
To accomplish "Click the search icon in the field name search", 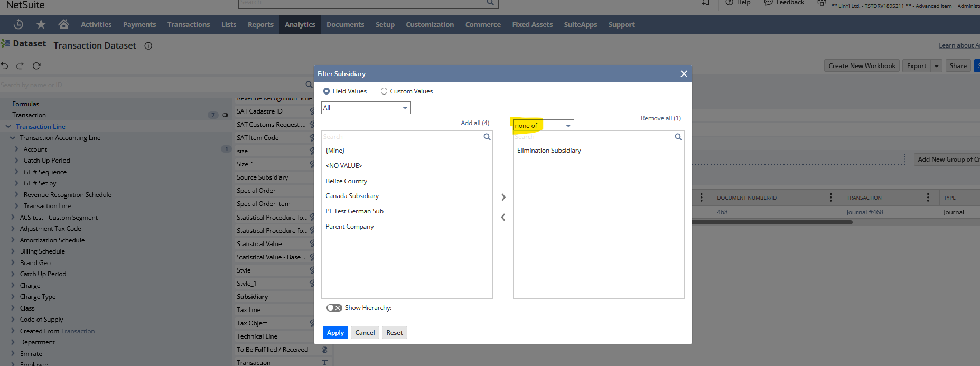I will coord(309,85).
